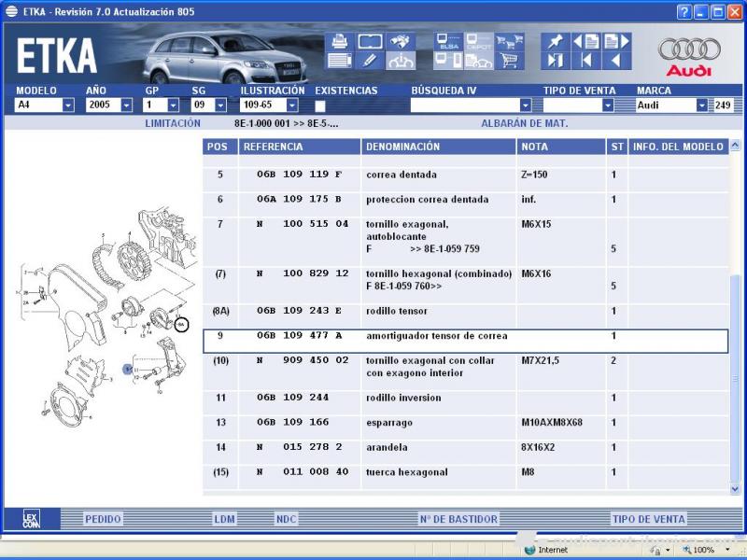Click TIPO DE VENTA in the bottom bar
Image resolution: width=747 pixels, height=560 pixels.
[x=649, y=519]
